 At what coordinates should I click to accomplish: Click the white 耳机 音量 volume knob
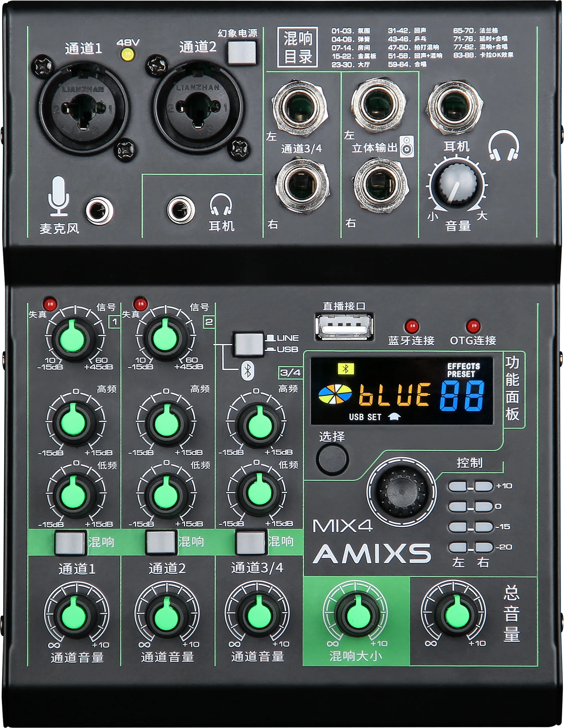click(457, 185)
